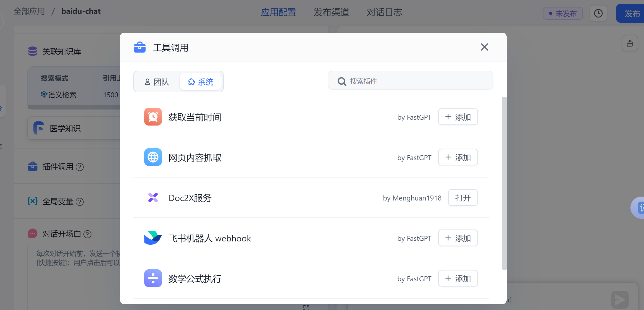The width and height of the screenshot is (644, 310).
Task: Go to 全部应用 breadcrumb link
Action: 29,11
